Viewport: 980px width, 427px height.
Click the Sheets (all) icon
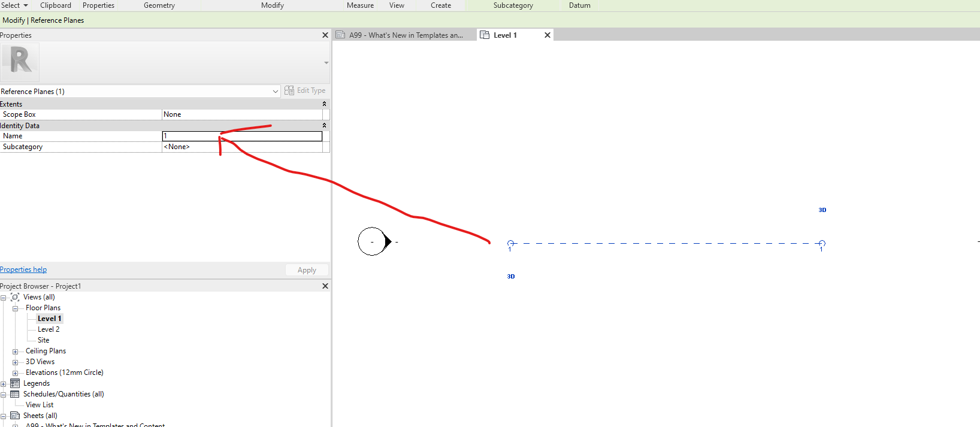point(15,416)
